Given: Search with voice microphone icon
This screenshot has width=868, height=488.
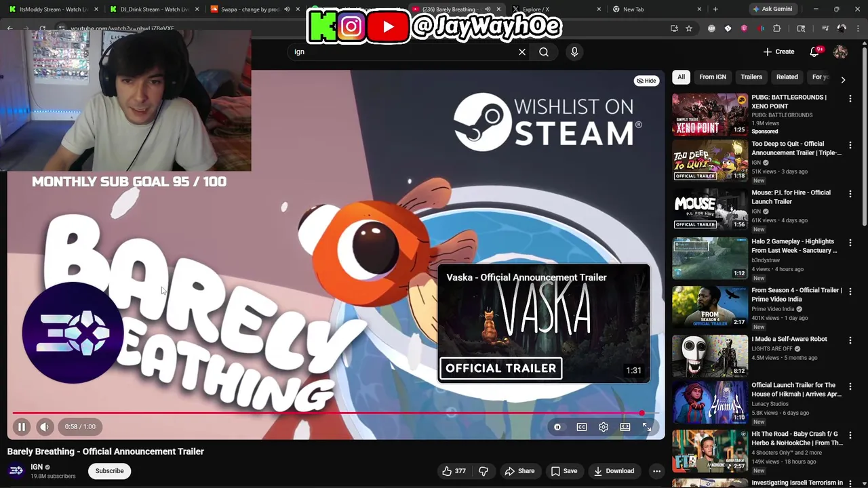Looking at the screenshot, I should coord(574,52).
